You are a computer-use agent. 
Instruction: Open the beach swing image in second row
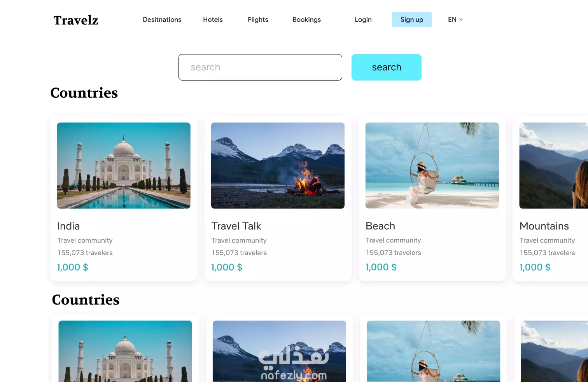pyautogui.click(x=434, y=351)
